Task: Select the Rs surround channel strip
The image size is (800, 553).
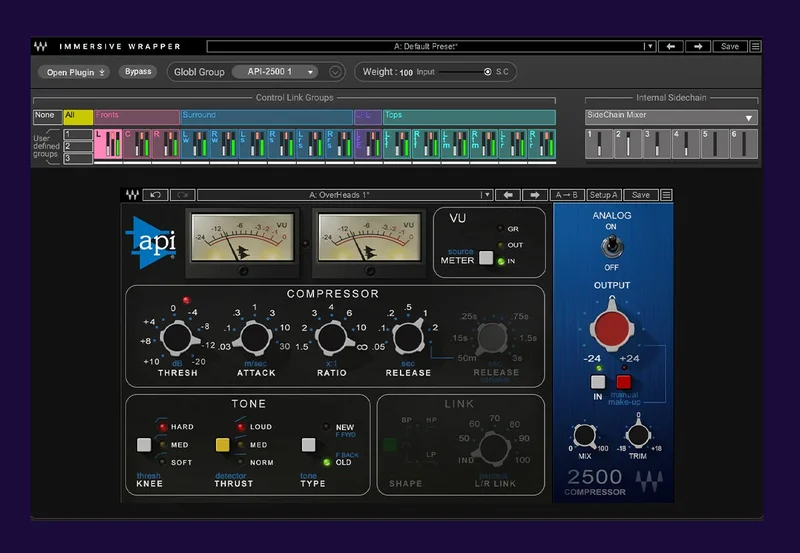Action: click(282, 143)
